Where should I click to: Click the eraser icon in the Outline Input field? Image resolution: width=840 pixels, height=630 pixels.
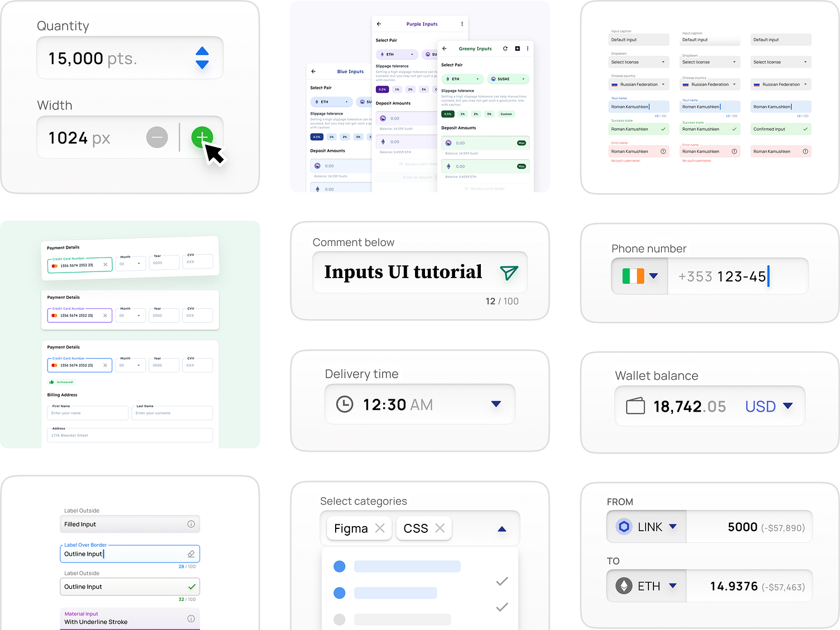(191, 553)
